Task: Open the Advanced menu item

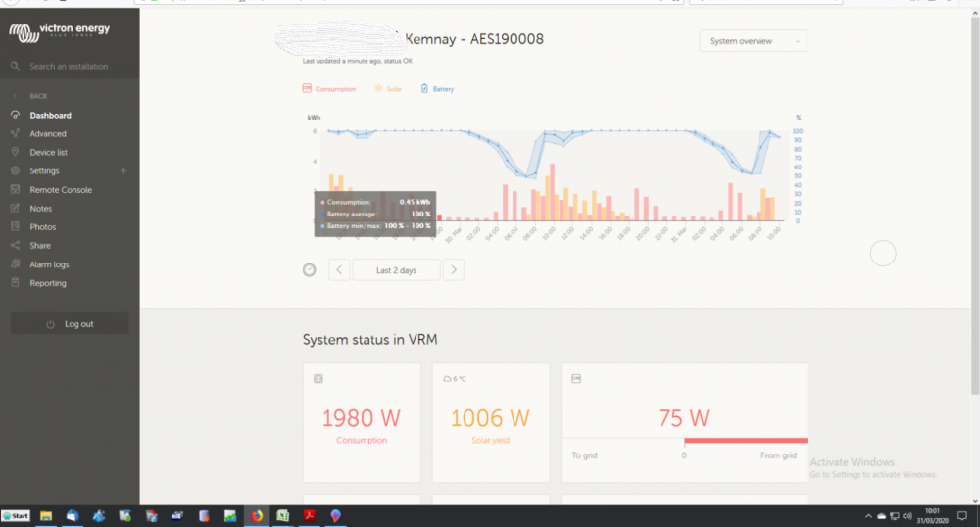Action: click(x=47, y=133)
